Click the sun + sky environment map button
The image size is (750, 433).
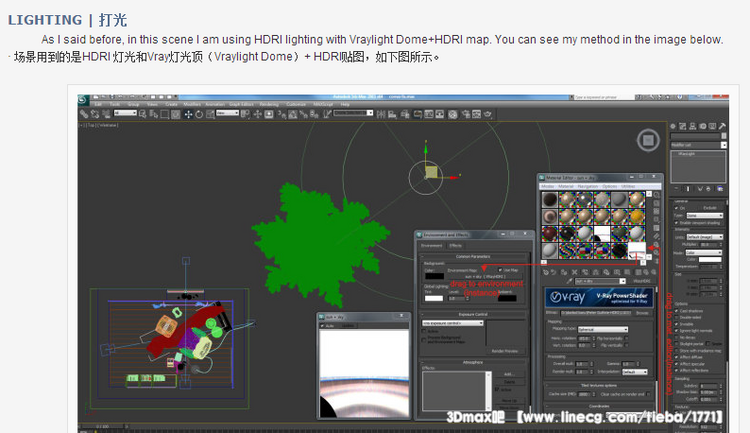click(485, 277)
